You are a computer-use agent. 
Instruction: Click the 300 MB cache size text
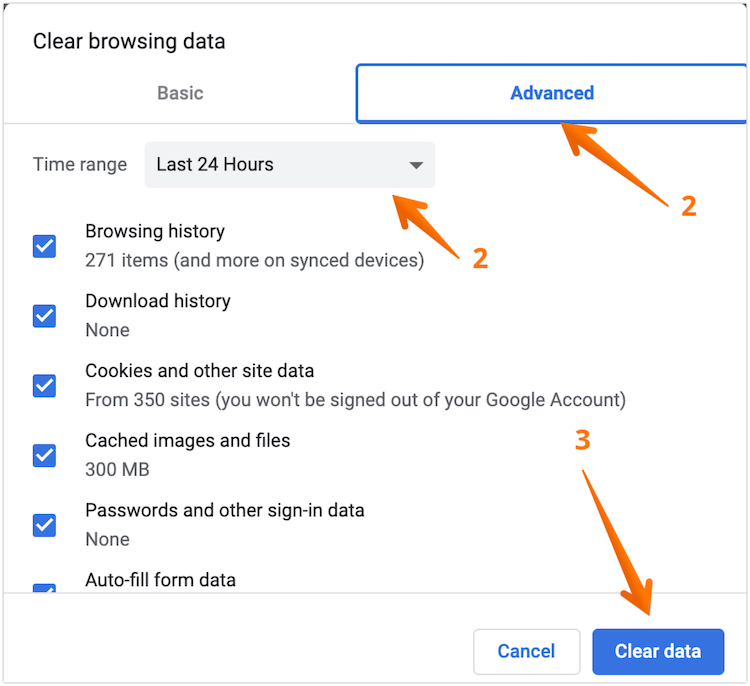point(117,469)
